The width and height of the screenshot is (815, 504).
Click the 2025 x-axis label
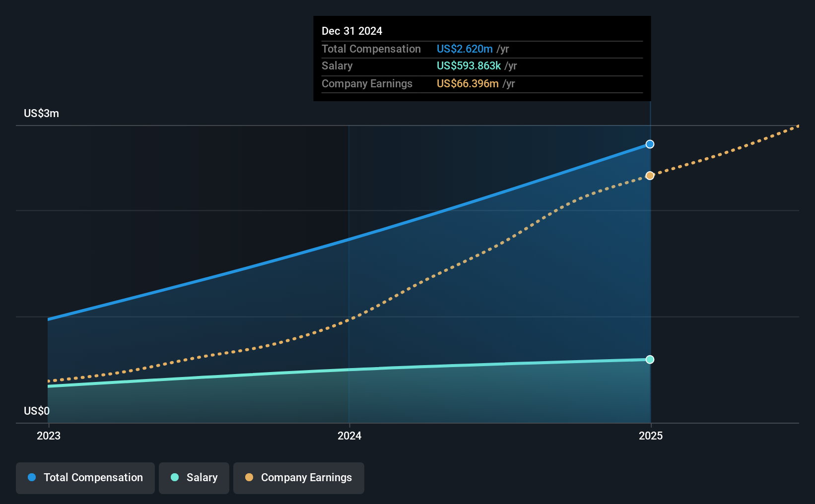(651, 436)
